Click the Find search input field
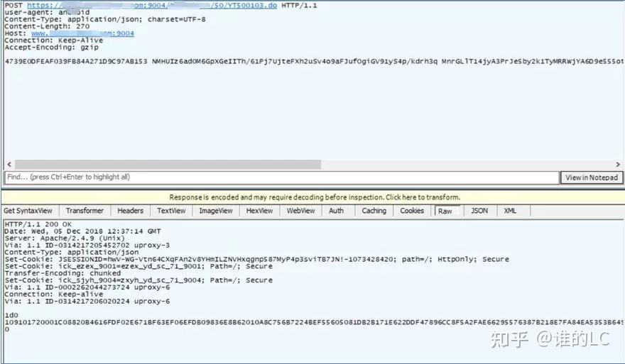 (x=281, y=177)
